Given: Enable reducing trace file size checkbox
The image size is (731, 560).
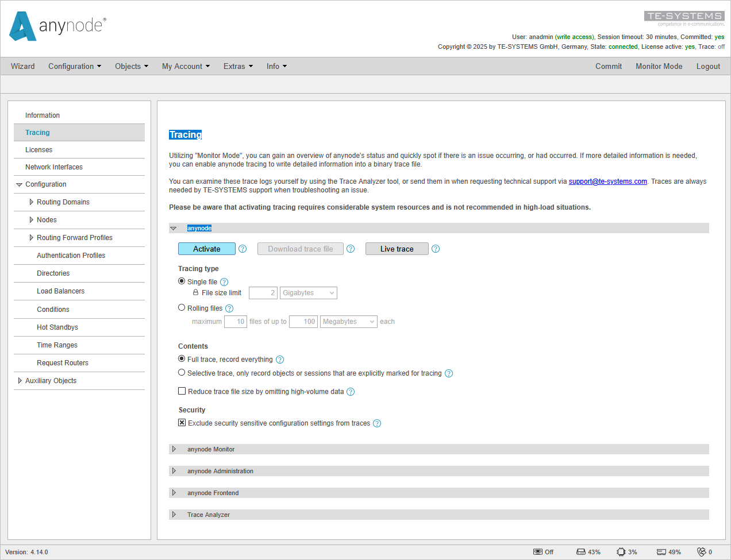Looking at the screenshot, I should tap(182, 391).
